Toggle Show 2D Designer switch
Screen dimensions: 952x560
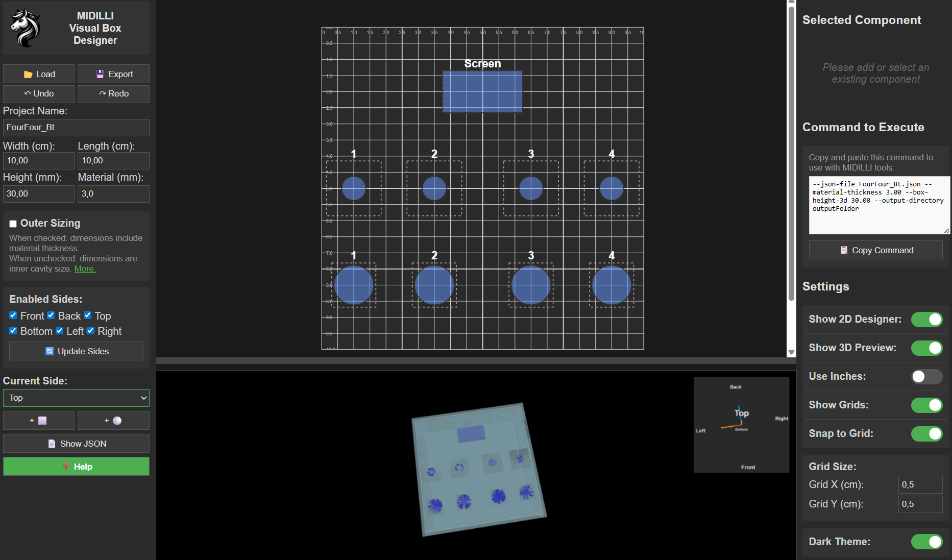coord(927,320)
